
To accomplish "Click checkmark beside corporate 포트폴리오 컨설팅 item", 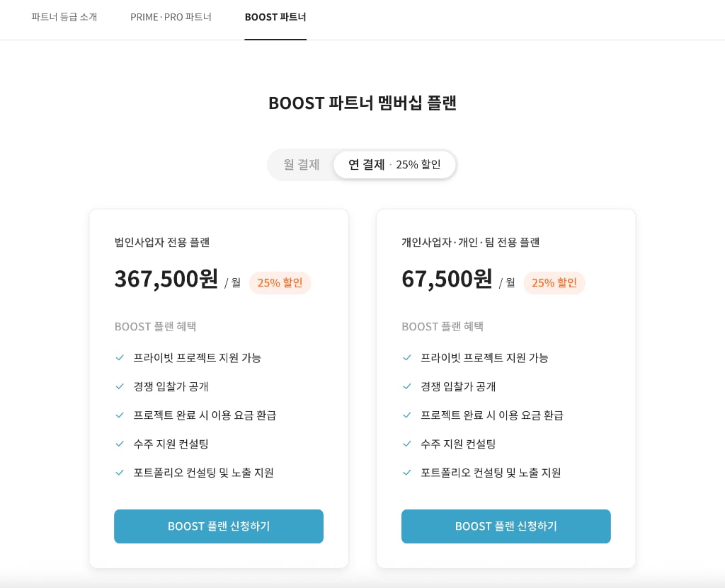I will tap(120, 473).
